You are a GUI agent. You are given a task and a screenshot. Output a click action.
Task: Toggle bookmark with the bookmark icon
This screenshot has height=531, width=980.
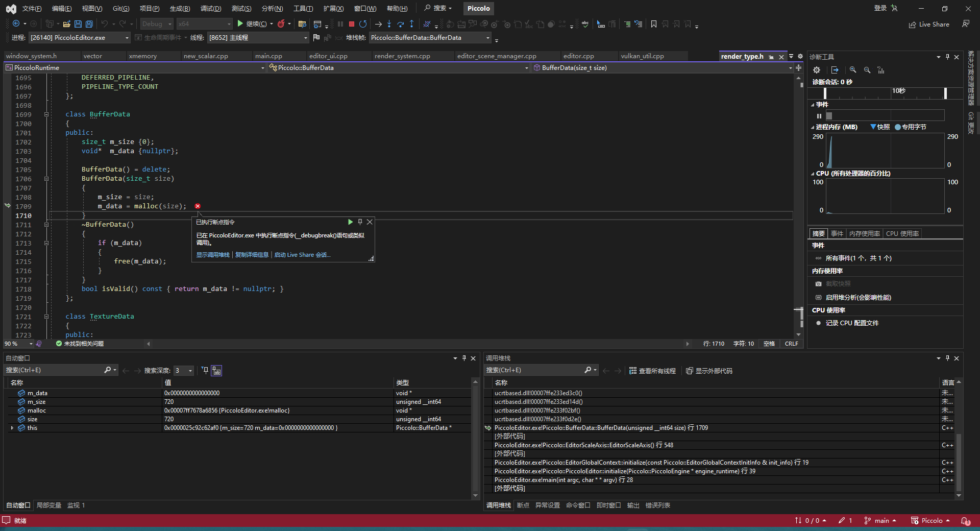653,24
